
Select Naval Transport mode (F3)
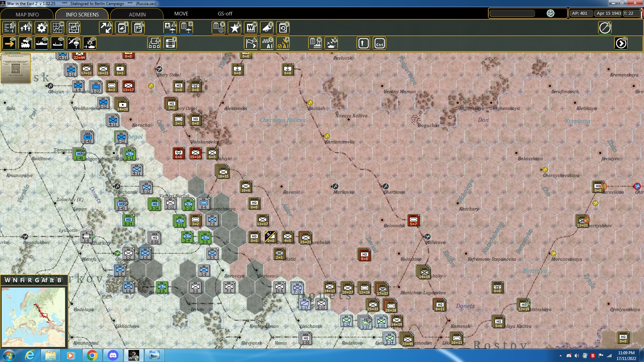pyautogui.click(x=42, y=43)
